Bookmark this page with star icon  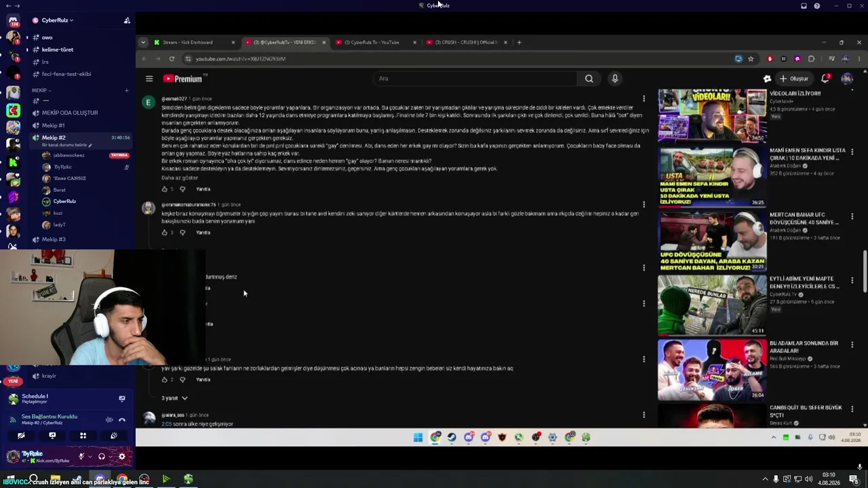751,59
